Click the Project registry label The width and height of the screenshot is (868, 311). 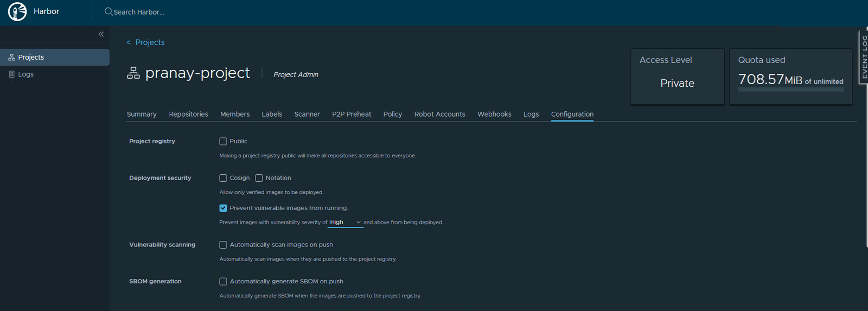[152, 141]
